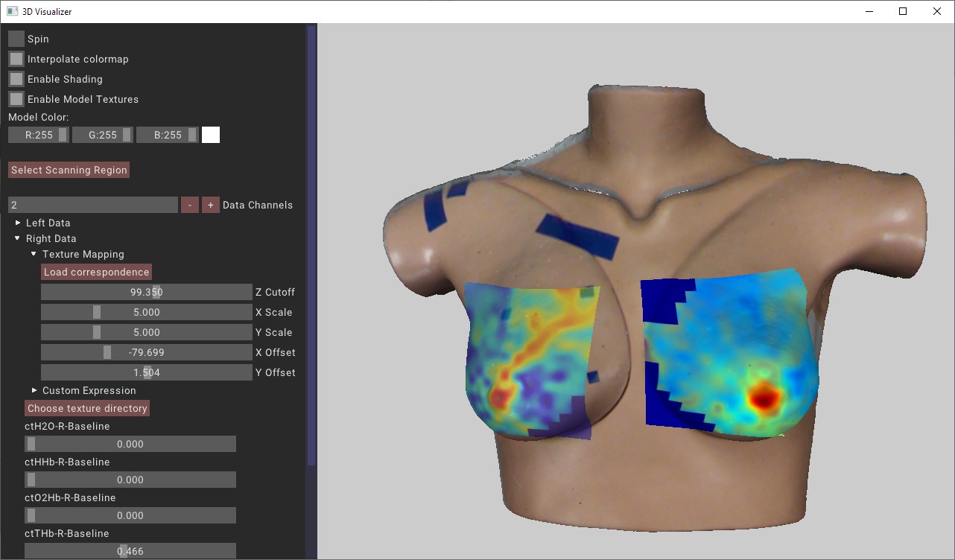Click the R:255 red color field
Viewport: 955px width, 560px height.
coord(38,135)
